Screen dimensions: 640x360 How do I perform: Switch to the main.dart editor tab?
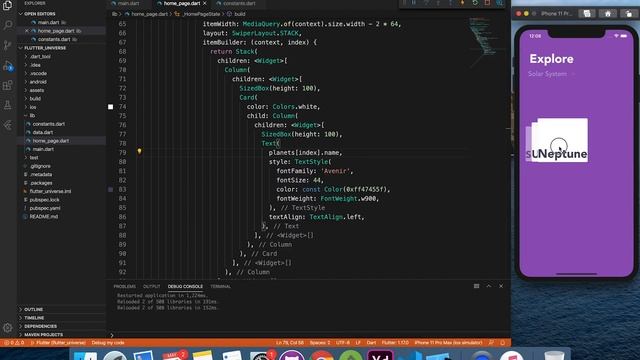128,3
